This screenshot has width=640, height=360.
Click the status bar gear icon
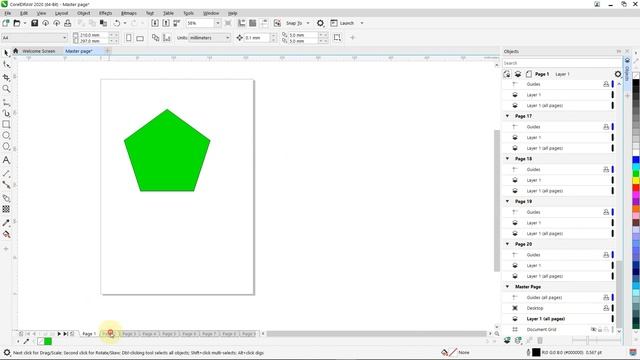tap(7, 352)
